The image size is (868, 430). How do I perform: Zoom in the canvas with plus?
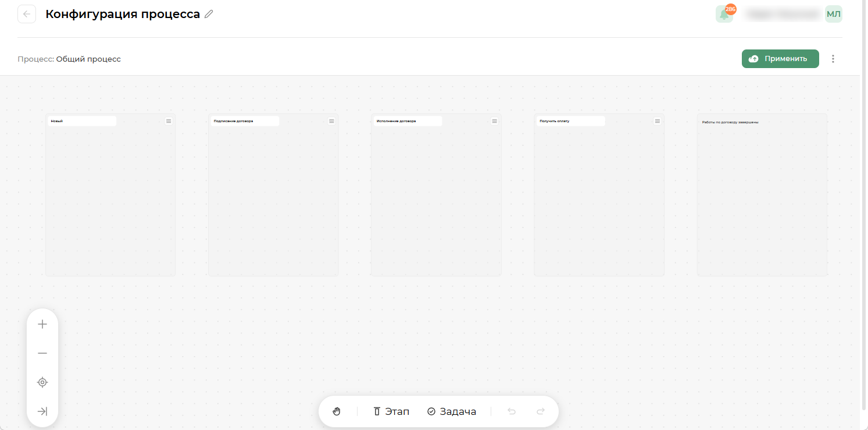pos(42,325)
